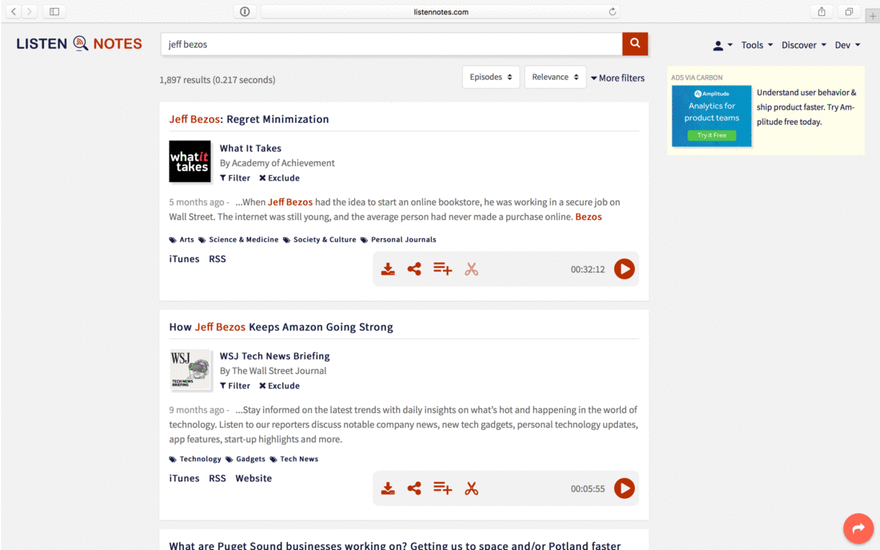Screen dimensions: 880x550
Task: Open a new Safari tab
Action: tap(872, 16)
